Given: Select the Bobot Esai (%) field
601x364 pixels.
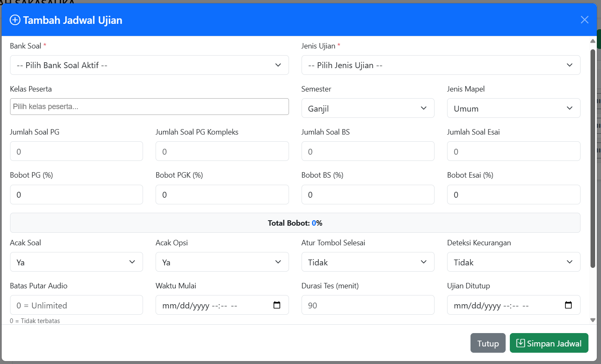Looking at the screenshot, I should pyautogui.click(x=513, y=195).
